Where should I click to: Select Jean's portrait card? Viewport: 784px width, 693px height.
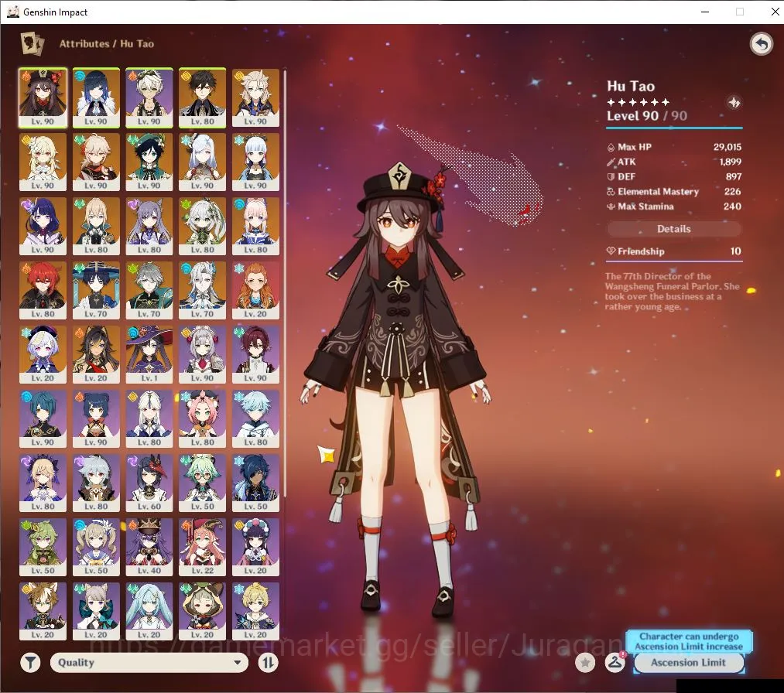(x=96, y=227)
